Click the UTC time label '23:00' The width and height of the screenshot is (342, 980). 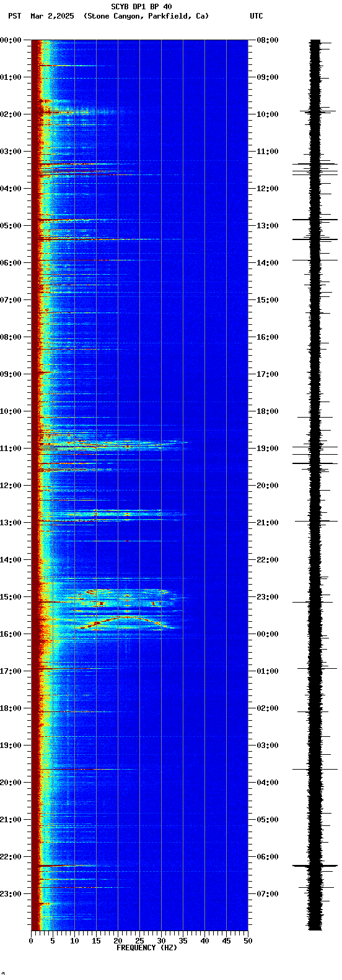click(x=268, y=597)
